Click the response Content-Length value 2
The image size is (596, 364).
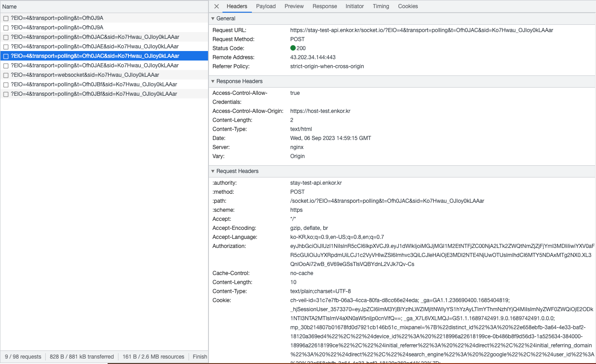click(292, 120)
